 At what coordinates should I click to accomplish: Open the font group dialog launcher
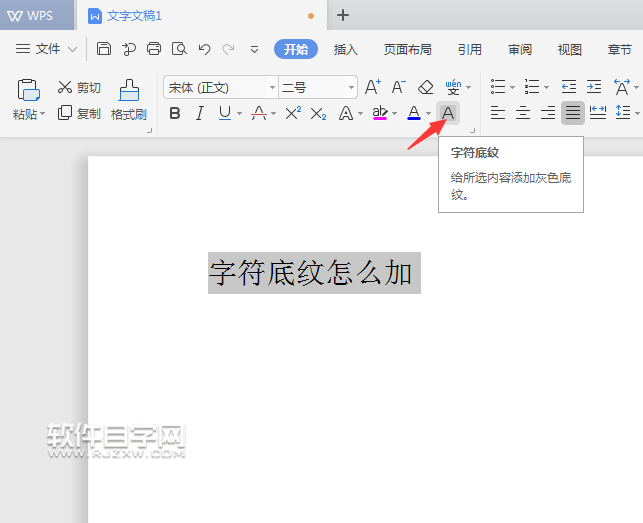tap(472, 130)
